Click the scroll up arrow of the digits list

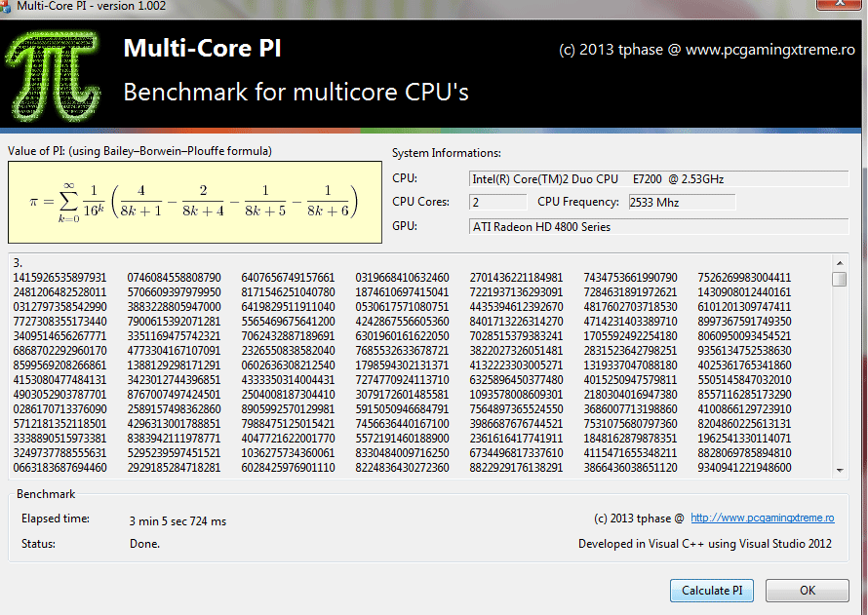pos(839,261)
